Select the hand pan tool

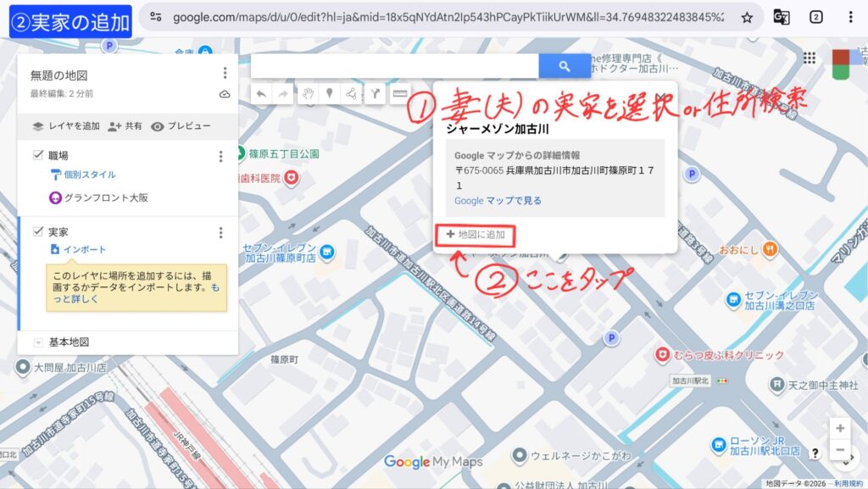tap(309, 94)
